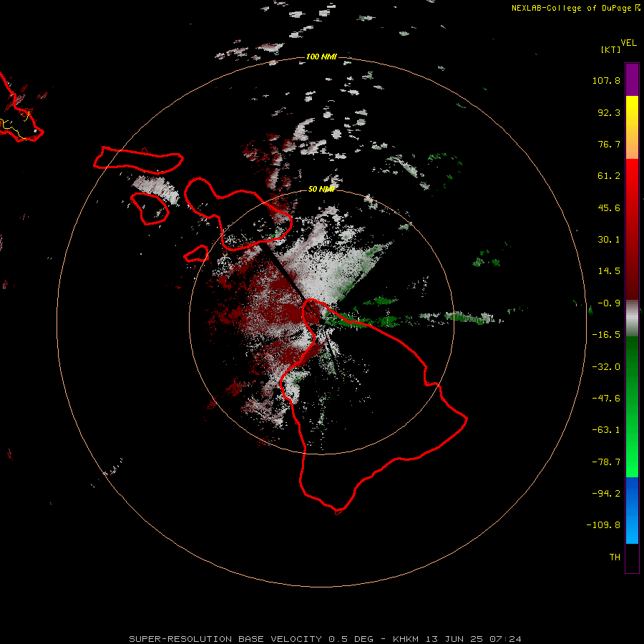Viewport: 644px width, 644px height.
Task: Click the purple segment of the color bar
Action: coord(632,79)
